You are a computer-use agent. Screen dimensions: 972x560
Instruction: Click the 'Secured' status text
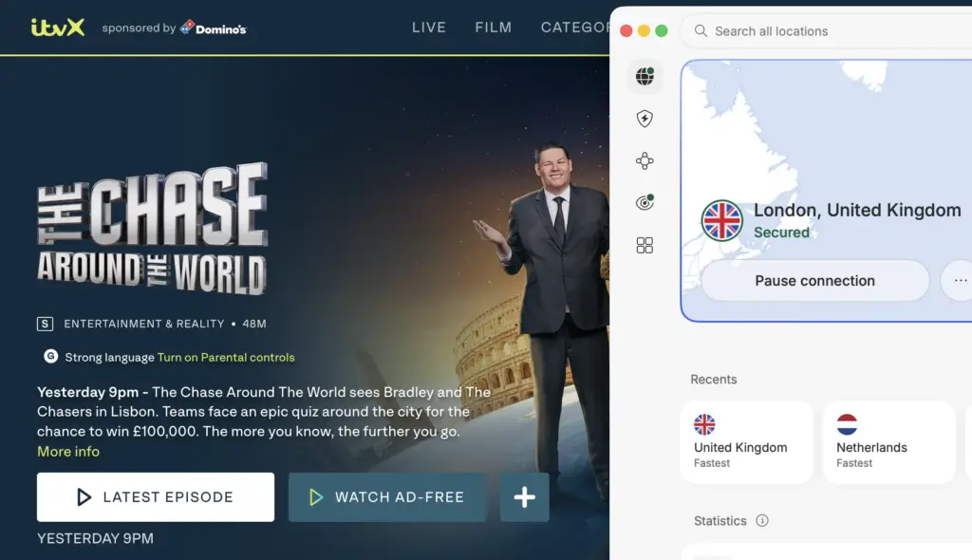click(781, 233)
